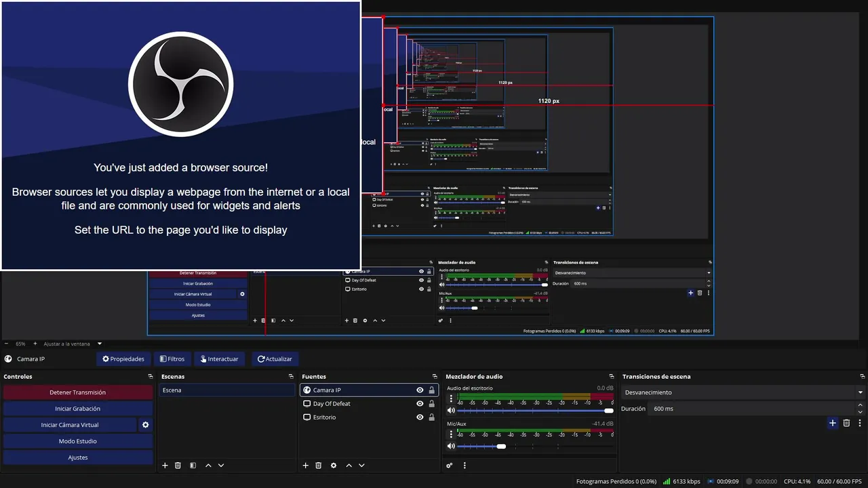
Task: Click the CPU: 4.1% status entry
Action: (797, 481)
